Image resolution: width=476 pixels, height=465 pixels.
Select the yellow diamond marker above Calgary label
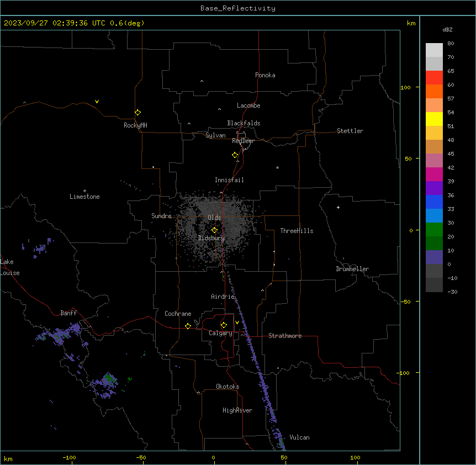coord(224,325)
